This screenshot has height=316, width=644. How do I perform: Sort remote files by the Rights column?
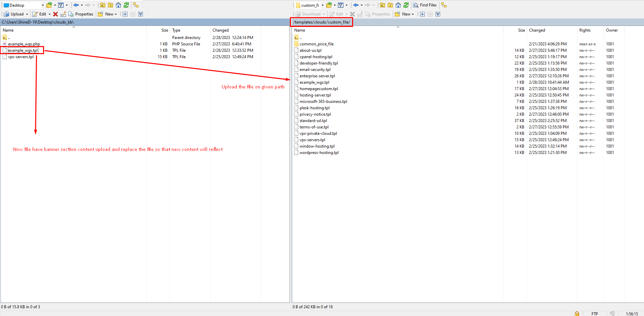click(x=585, y=30)
